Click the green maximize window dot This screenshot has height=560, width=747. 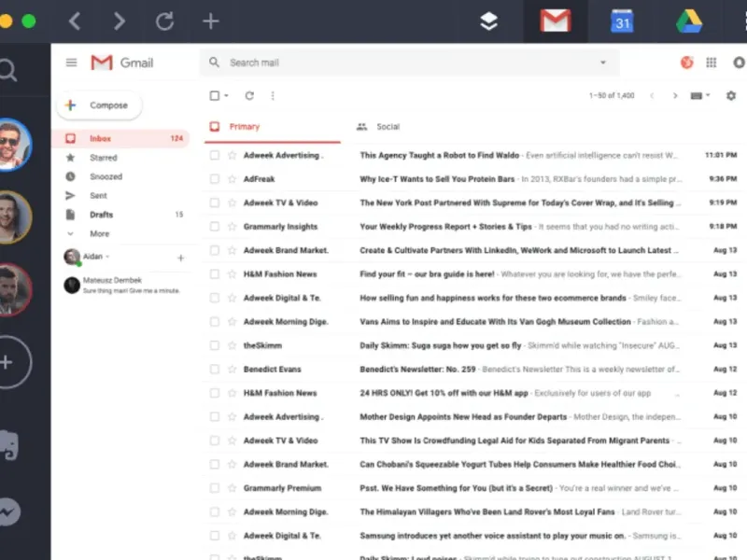pos(29,21)
